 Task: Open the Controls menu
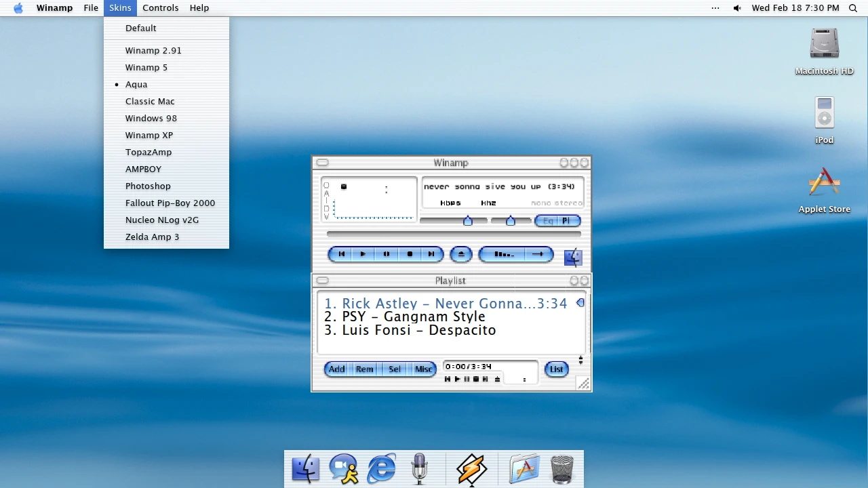tap(161, 8)
